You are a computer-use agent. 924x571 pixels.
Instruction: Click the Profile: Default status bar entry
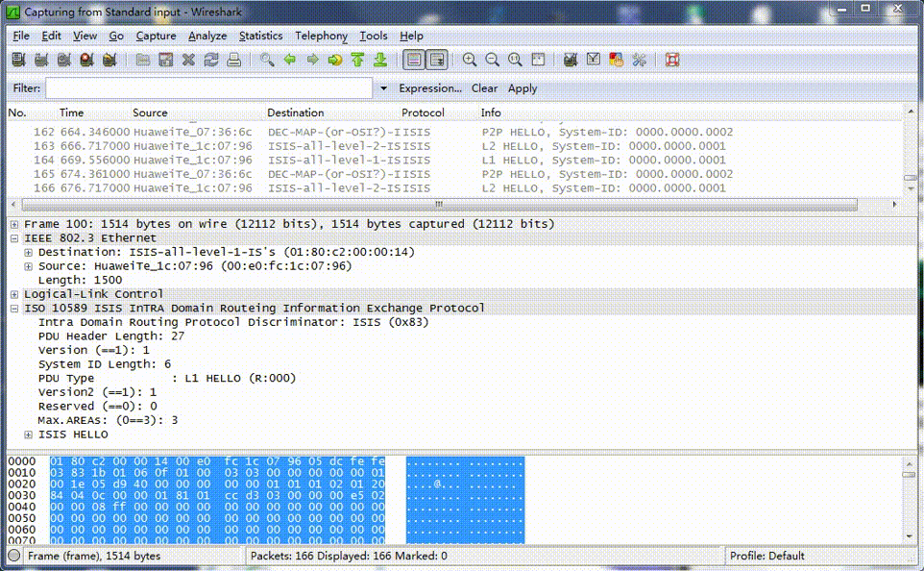click(x=766, y=556)
